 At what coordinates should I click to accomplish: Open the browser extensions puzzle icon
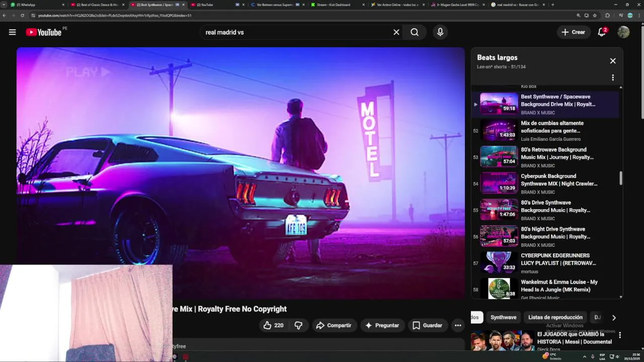tap(607, 16)
